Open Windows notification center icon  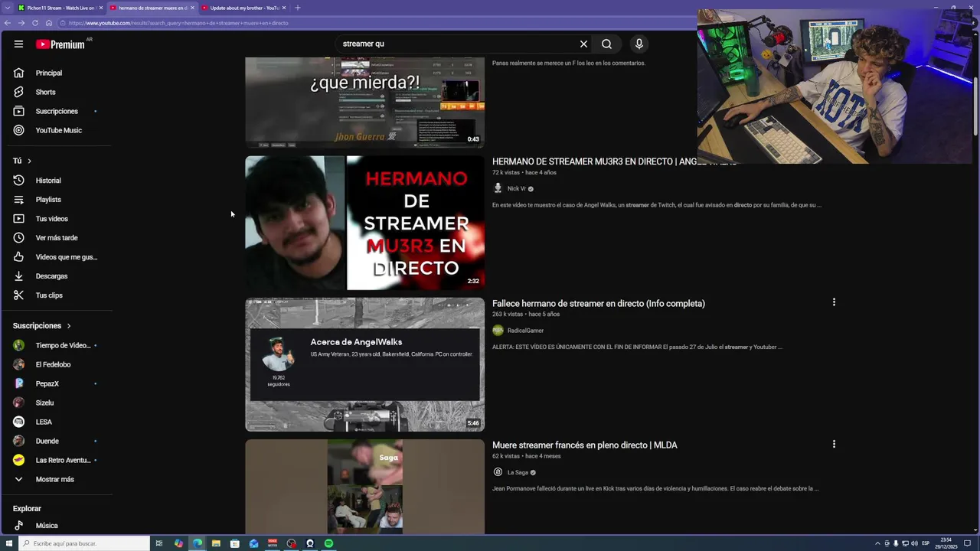pos(969,543)
